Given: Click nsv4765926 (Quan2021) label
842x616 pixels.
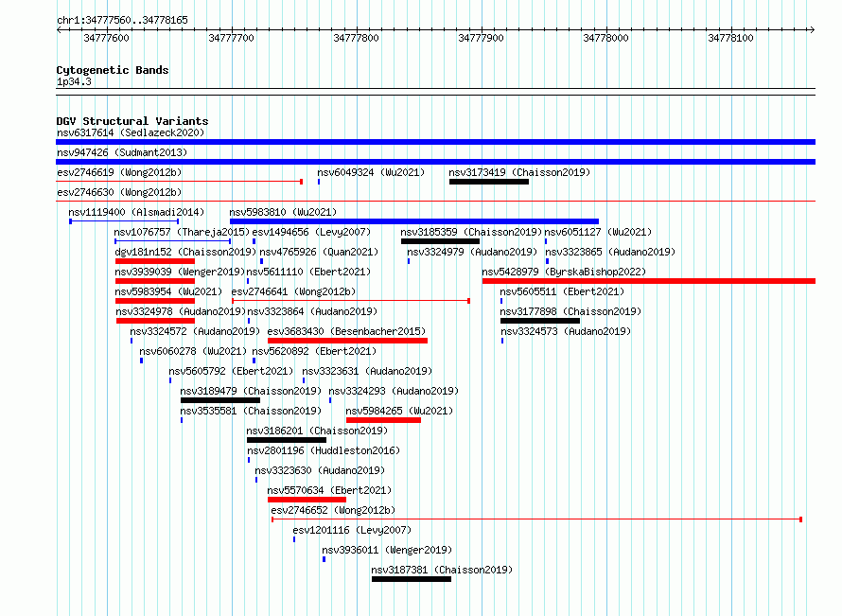Looking at the screenshot, I should pyautogui.click(x=319, y=252).
